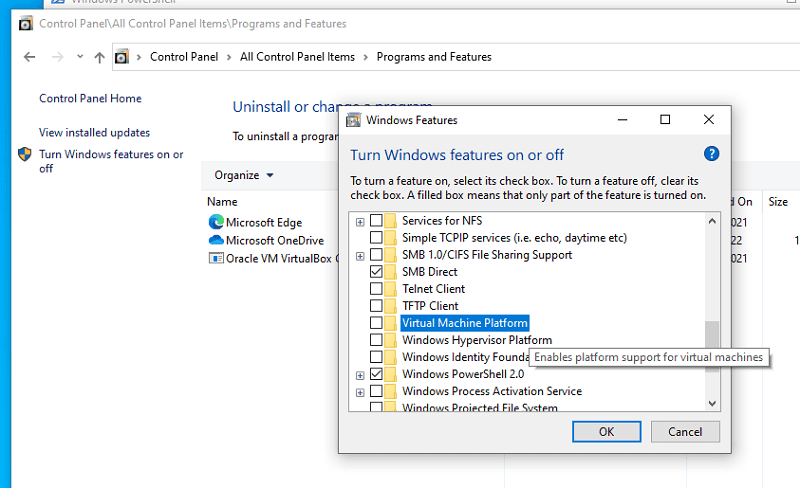The height and width of the screenshot is (488, 800).
Task: Click the SMB Direct folder icon
Action: [x=390, y=272]
